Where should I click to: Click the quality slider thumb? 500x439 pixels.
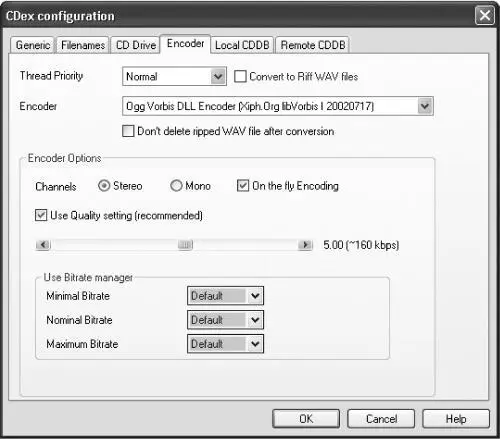(x=185, y=245)
